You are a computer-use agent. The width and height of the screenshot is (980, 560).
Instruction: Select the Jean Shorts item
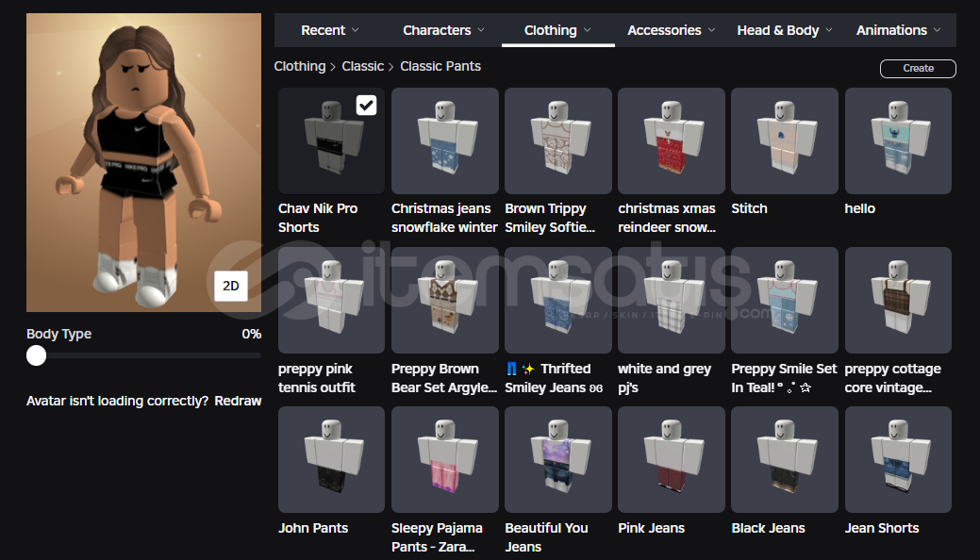[x=898, y=460]
